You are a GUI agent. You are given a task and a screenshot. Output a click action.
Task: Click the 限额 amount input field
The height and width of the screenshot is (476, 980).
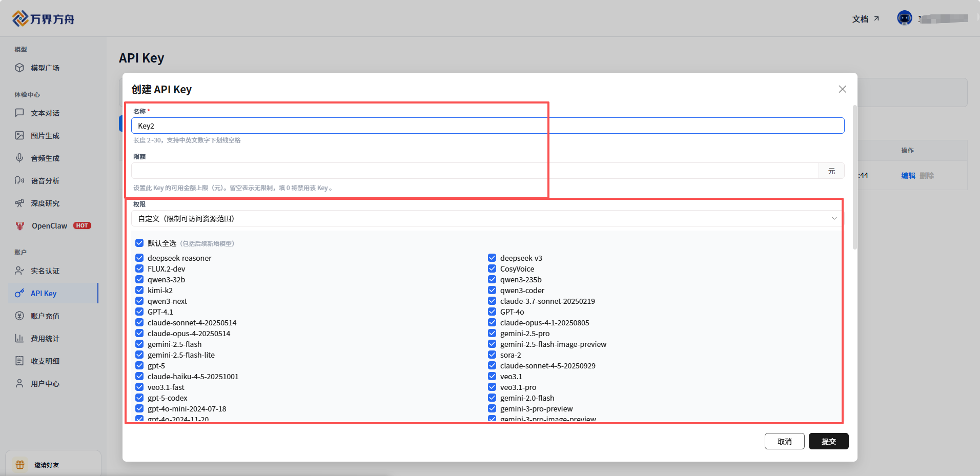point(475,171)
